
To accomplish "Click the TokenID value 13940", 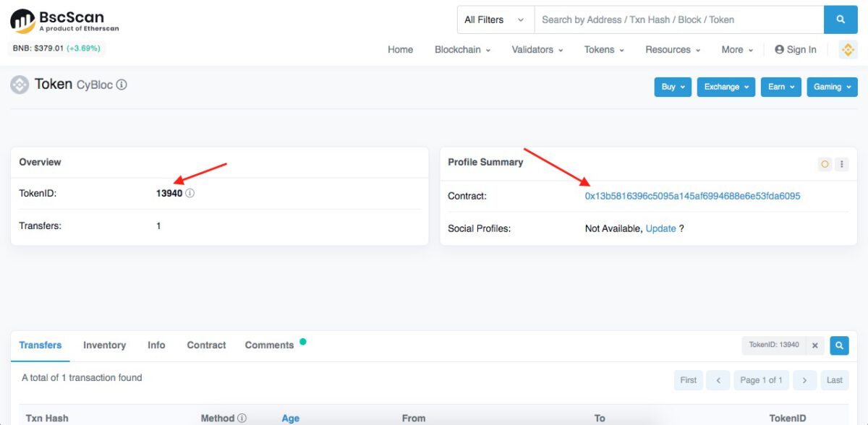I will tap(169, 194).
